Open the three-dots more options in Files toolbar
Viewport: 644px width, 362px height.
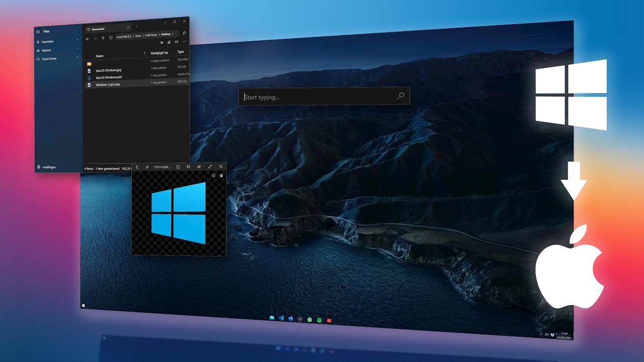[x=184, y=41]
